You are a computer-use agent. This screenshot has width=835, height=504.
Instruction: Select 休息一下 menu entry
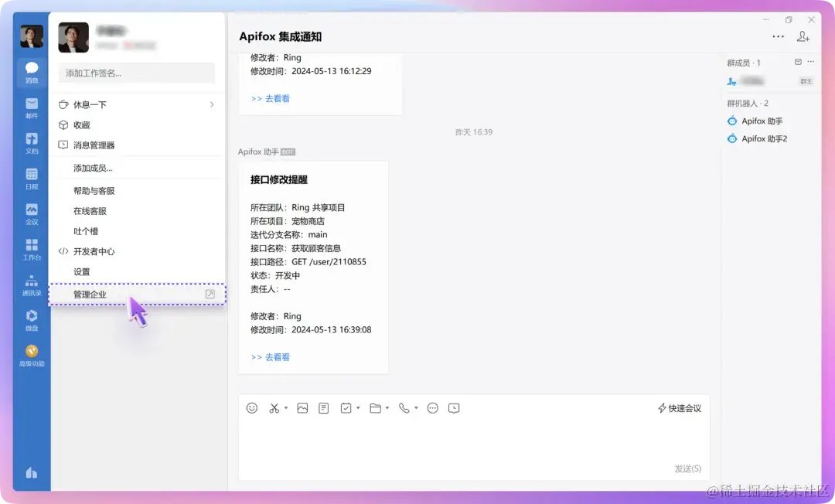coord(137,104)
